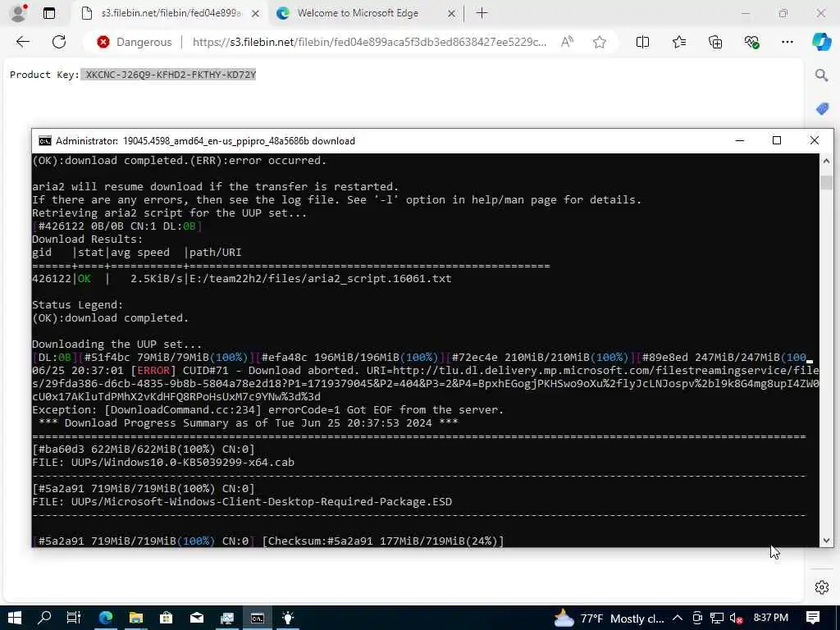Close the Welcome to Microsoft Edge tab
The image size is (840, 630).
[451, 13]
